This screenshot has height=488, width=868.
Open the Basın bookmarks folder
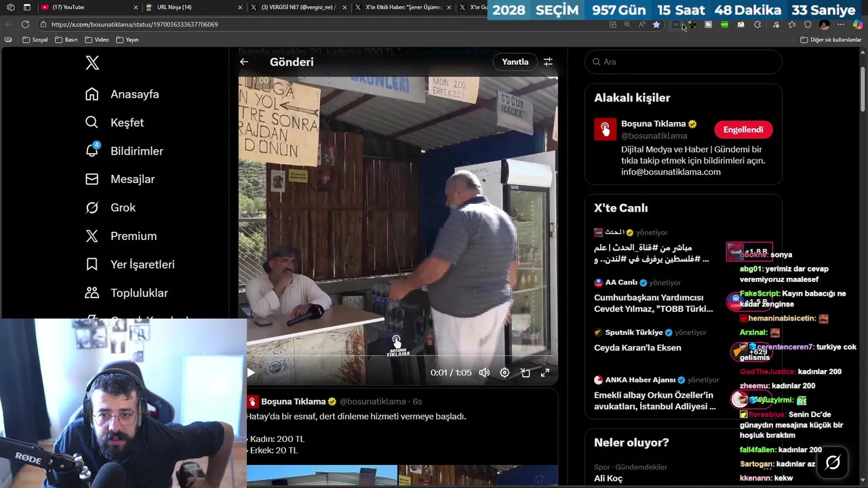coord(66,40)
